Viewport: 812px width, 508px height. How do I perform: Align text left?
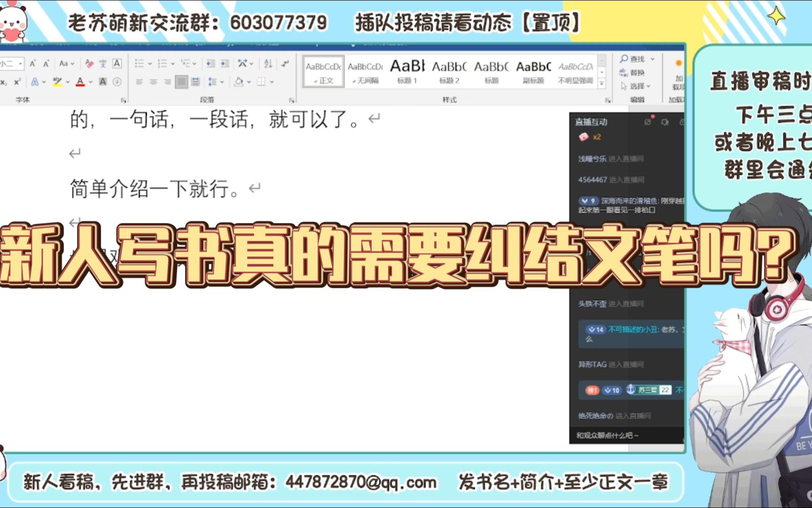pyautogui.click(x=139, y=82)
